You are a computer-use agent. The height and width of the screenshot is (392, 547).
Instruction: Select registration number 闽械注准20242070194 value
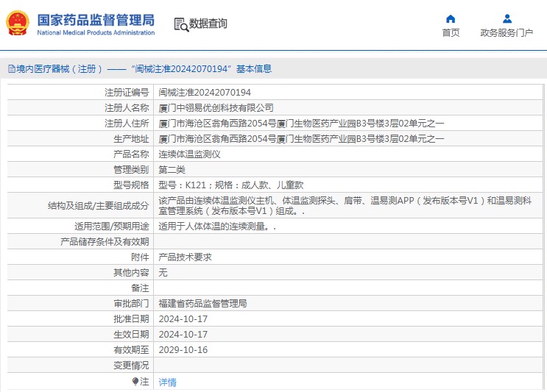point(205,93)
